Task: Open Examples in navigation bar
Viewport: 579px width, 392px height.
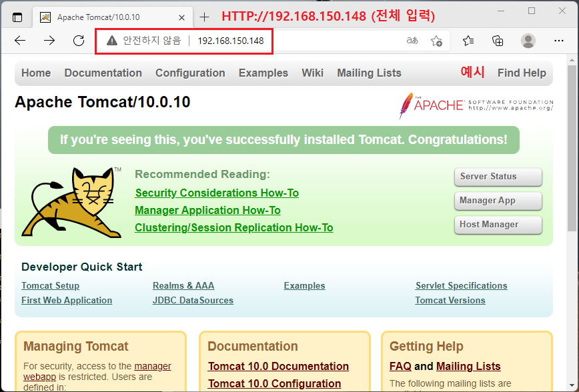Action: click(x=263, y=73)
